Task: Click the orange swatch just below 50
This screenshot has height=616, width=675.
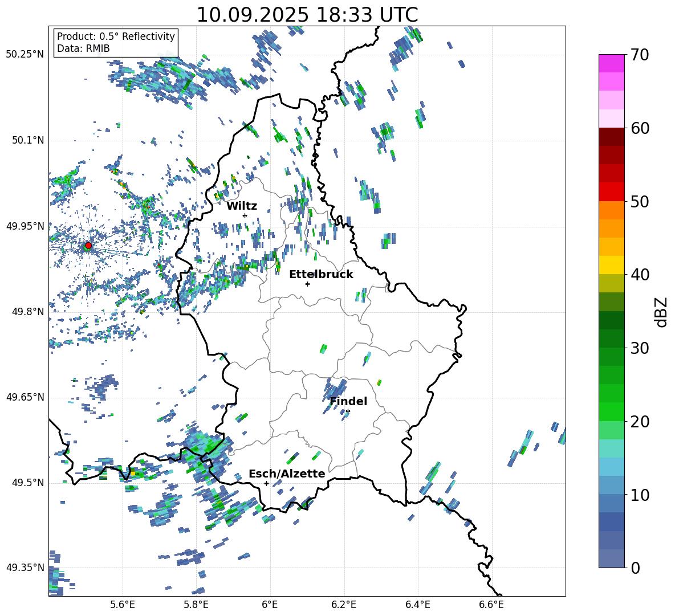Action: tap(611, 210)
